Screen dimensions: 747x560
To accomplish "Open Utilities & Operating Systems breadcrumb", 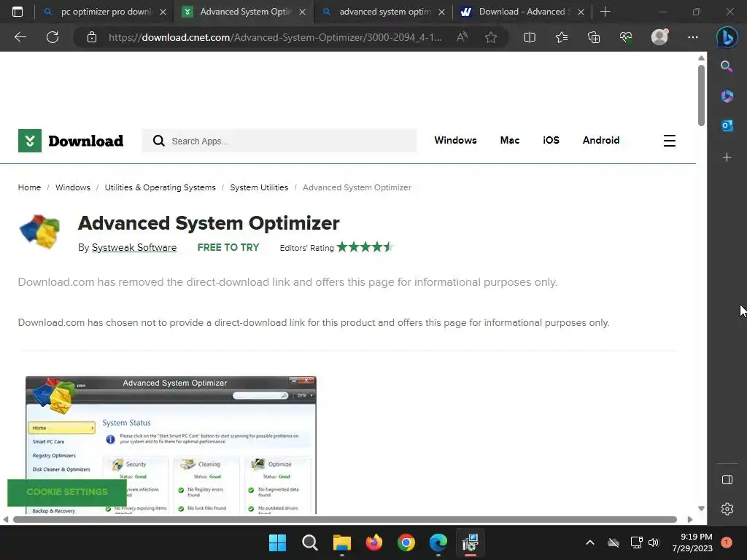I will coord(160,187).
